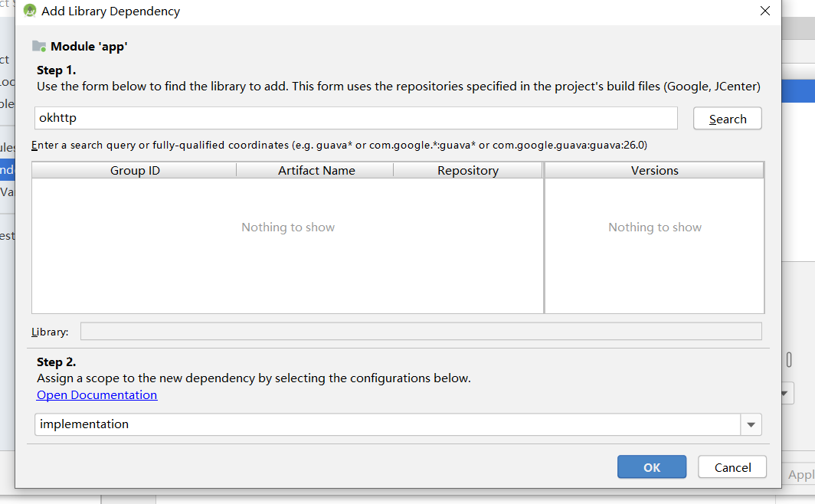Screen dimensions: 815x504
Task: Open the Open Documentation link
Action: (x=97, y=395)
